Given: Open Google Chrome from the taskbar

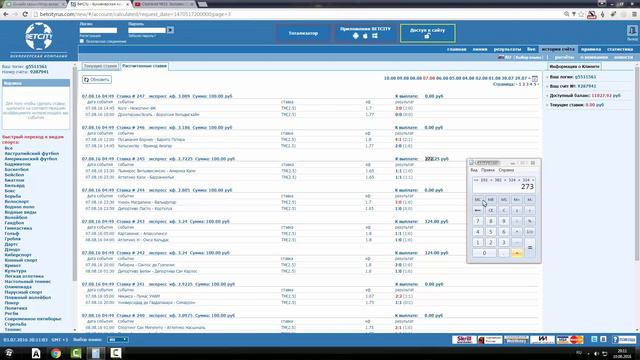Looking at the screenshot, I should click(56, 353).
